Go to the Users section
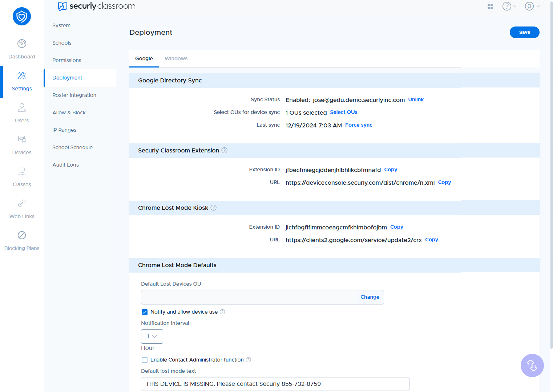 pyautogui.click(x=22, y=113)
